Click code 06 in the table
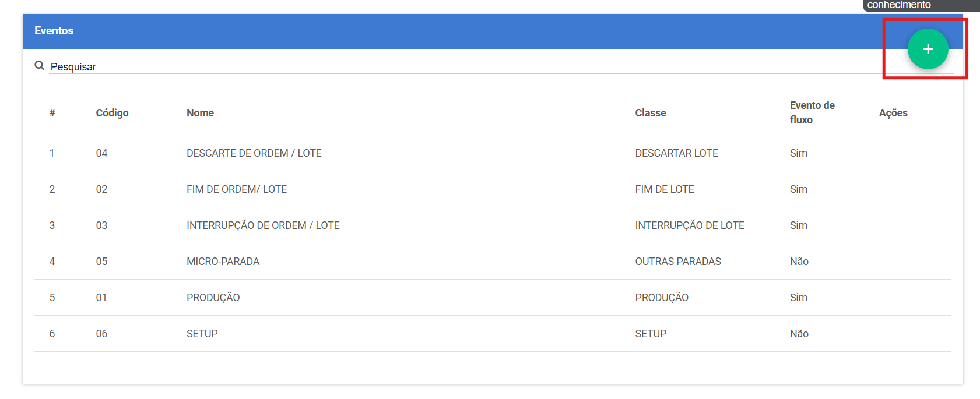 tap(101, 334)
